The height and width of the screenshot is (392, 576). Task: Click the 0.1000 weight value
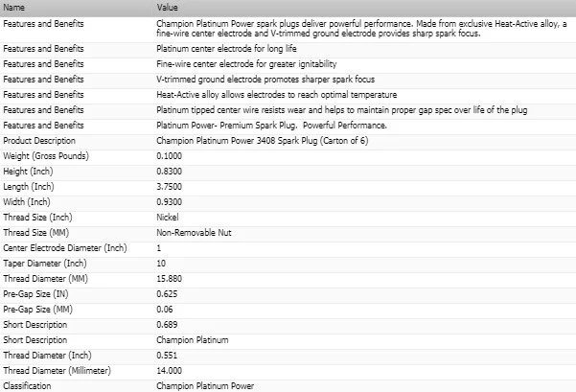point(169,156)
